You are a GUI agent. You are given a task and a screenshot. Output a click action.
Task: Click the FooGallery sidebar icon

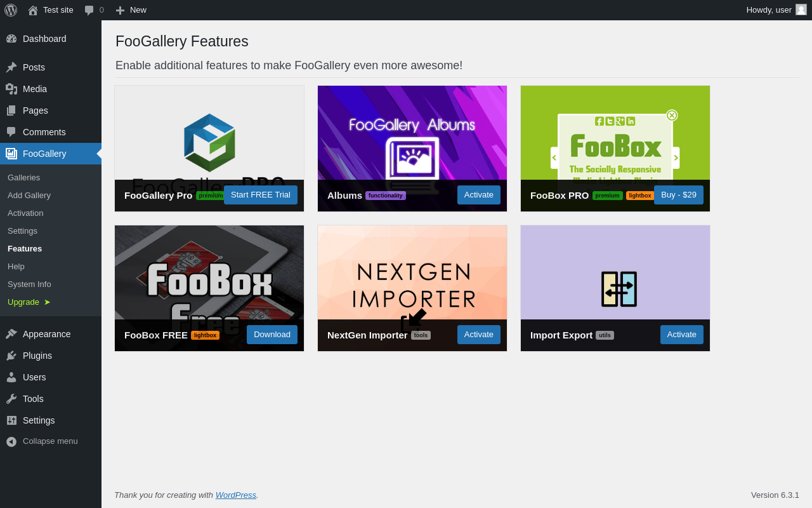click(x=11, y=154)
